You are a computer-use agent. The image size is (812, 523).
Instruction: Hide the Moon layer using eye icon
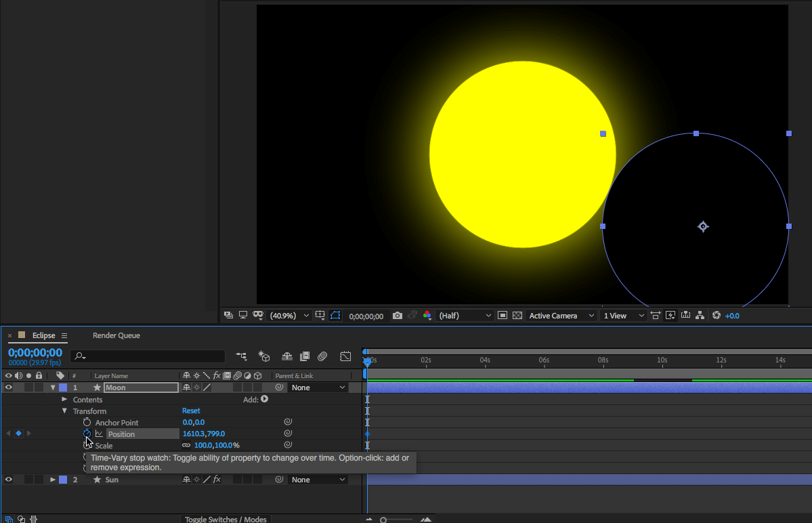9,388
